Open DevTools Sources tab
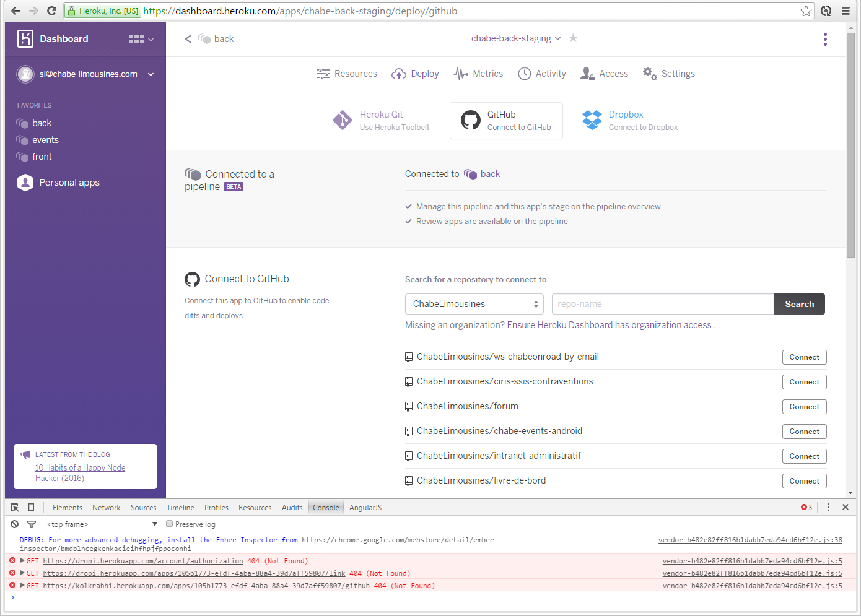Screen dimensions: 861x616 (144, 508)
